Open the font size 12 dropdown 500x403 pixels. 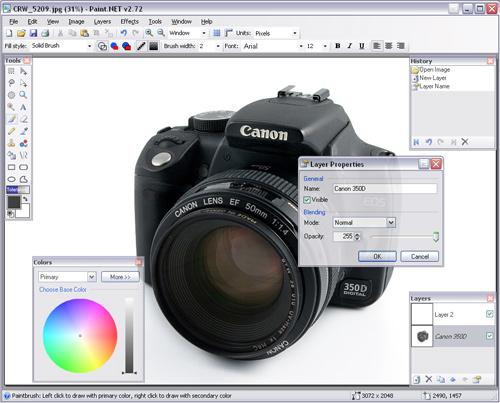[x=325, y=46]
